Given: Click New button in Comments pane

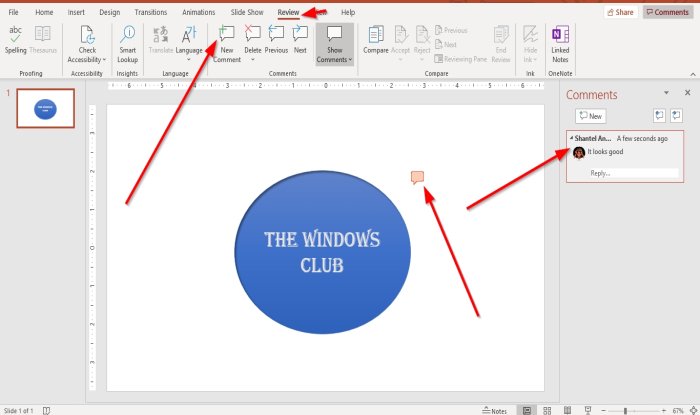Looking at the screenshot, I should [x=589, y=116].
